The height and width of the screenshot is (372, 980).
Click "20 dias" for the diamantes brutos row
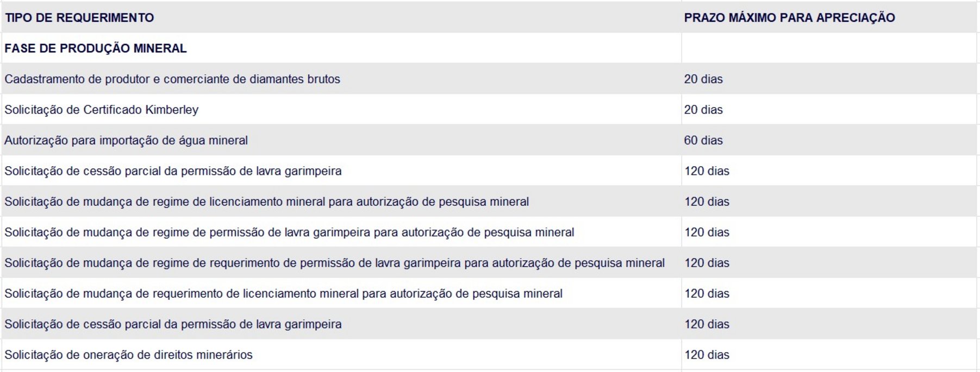pos(703,79)
